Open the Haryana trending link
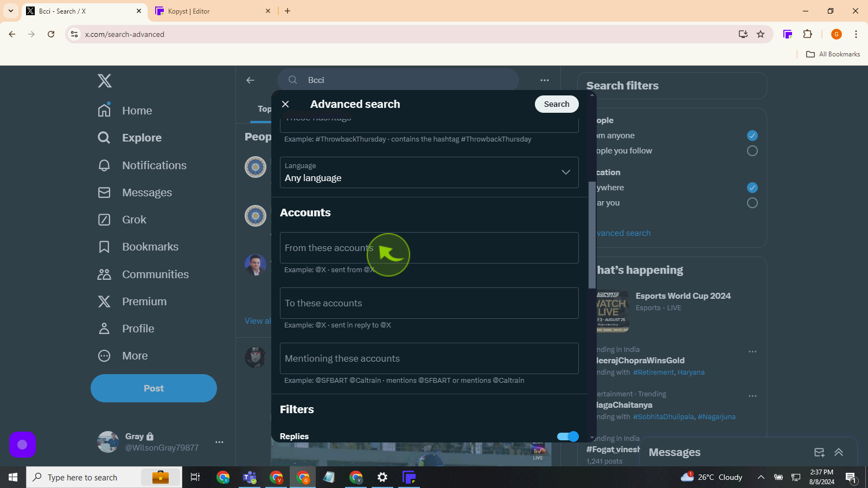The width and height of the screenshot is (868, 488). [x=691, y=373]
